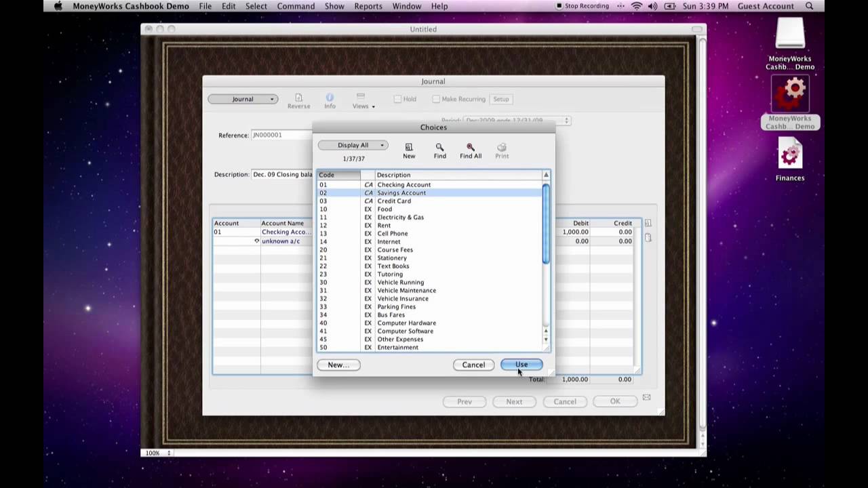Click the Find All icon
The width and height of the screenshot is (868, 488).
(471, 147)
